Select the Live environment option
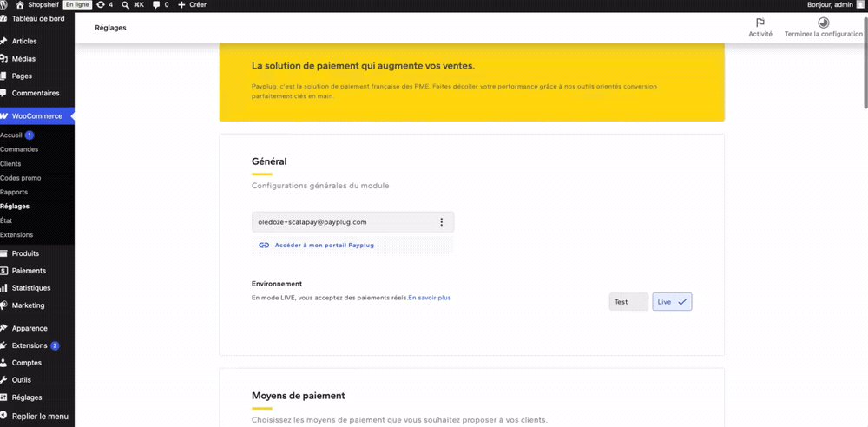 (672, 302)
